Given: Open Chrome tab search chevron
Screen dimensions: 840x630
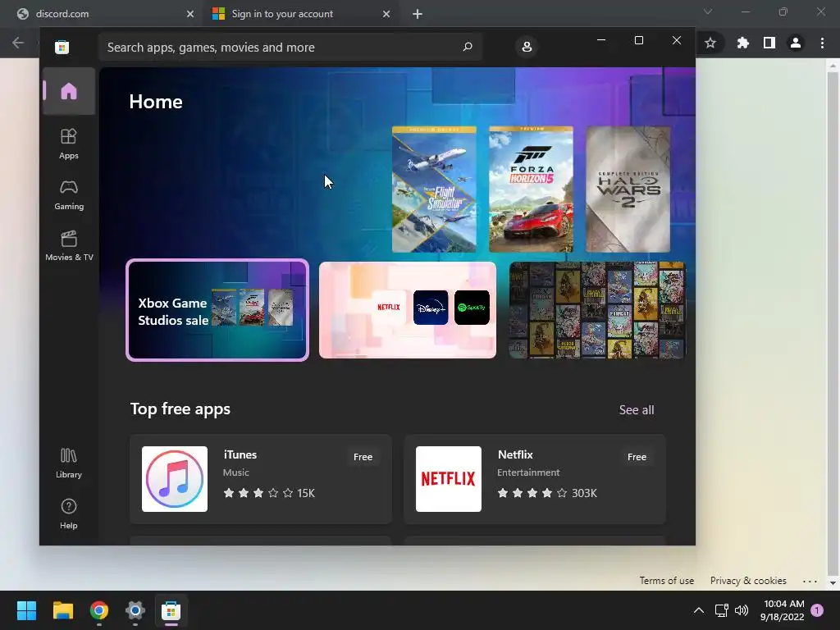Looking at the screenshot, I should [x=708, y=11].
